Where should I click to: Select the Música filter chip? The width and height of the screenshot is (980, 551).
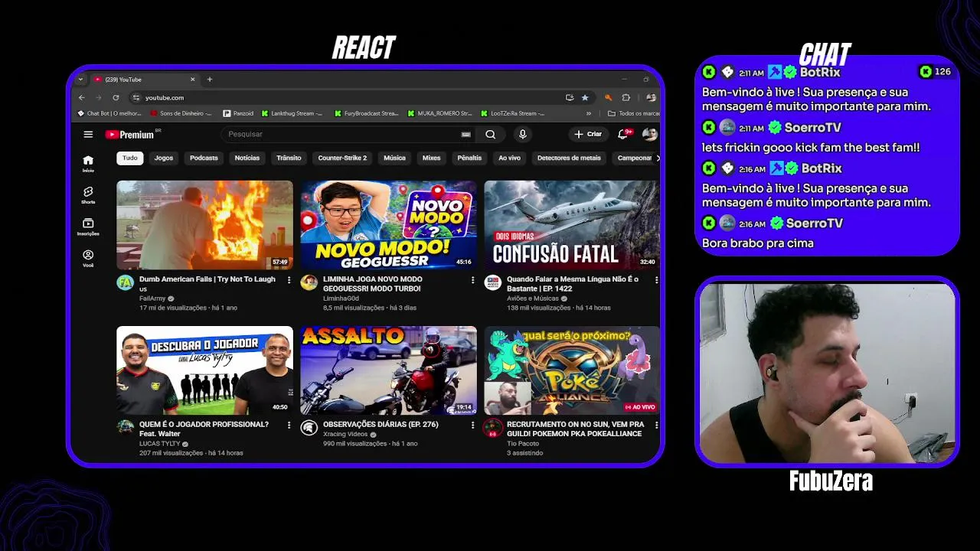click(394, 158)
